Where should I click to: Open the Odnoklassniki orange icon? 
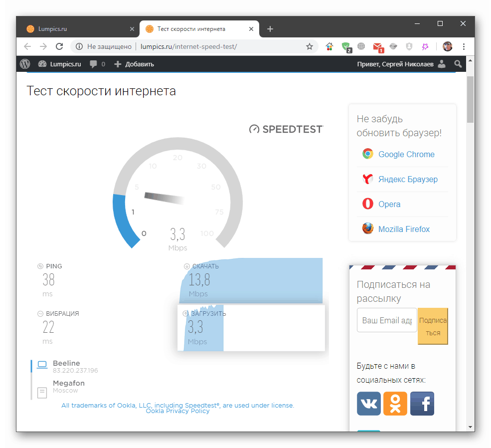[x=395, y=404]
